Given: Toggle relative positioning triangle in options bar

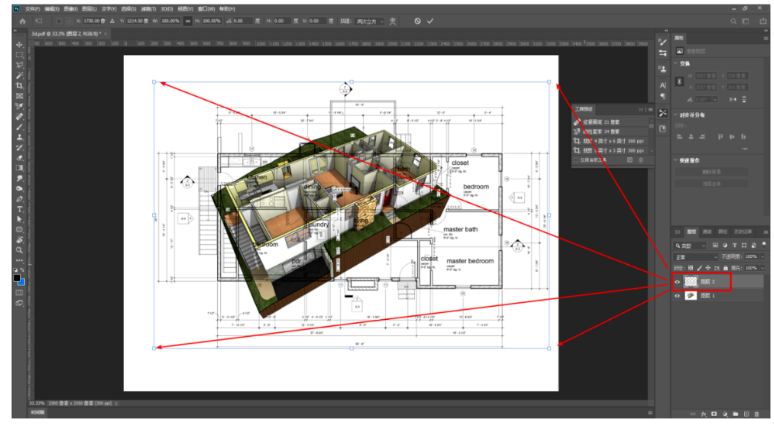Looking at the screenshot, I should click(x=113, y=21).
